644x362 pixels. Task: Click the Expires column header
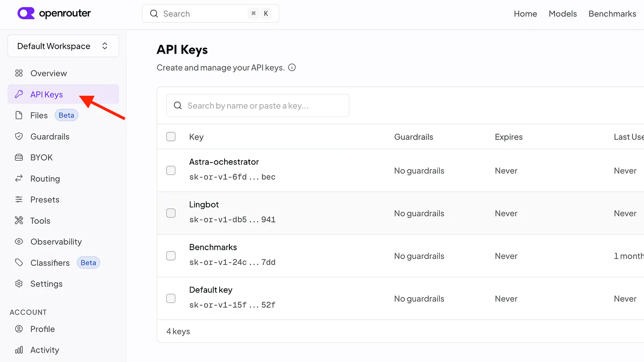(x=508, y=137)
